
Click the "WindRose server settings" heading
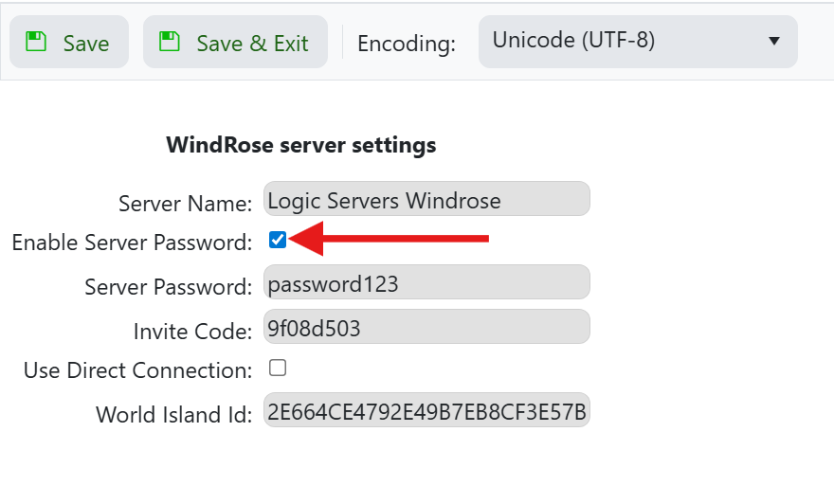[x=300, y=145]
